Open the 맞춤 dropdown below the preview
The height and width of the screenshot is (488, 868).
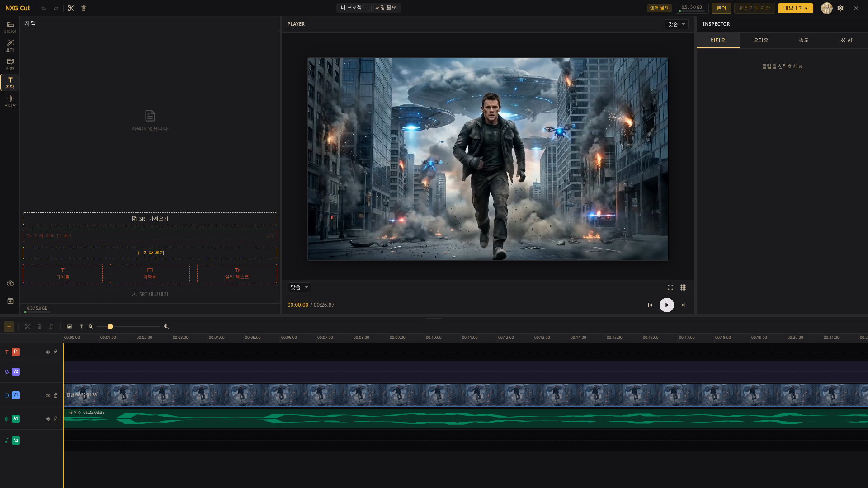click(299, 287)
